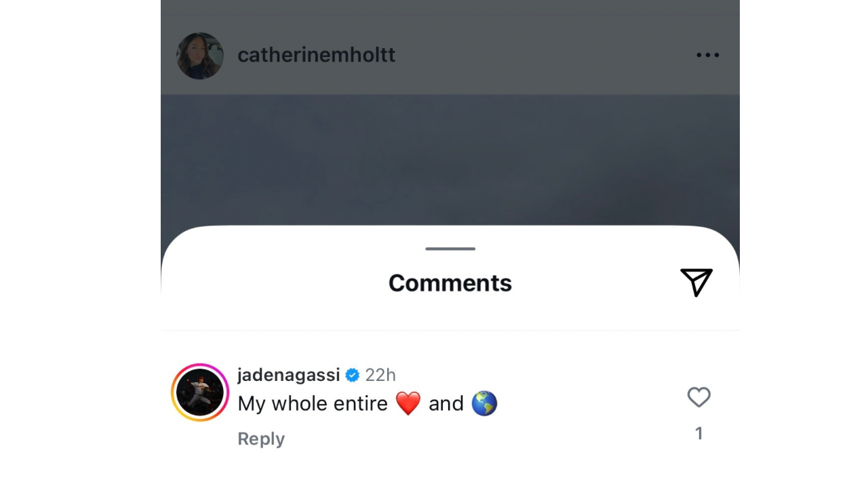The image size is (868, 488).
Task: Click the three-dot options icon on the post
Action: point(708,56)
